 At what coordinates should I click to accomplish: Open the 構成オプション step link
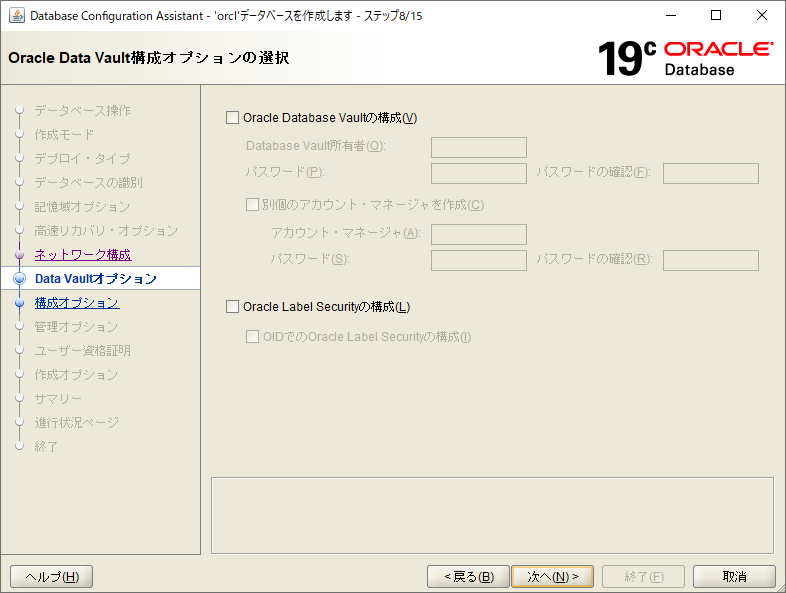coord(77,303)
